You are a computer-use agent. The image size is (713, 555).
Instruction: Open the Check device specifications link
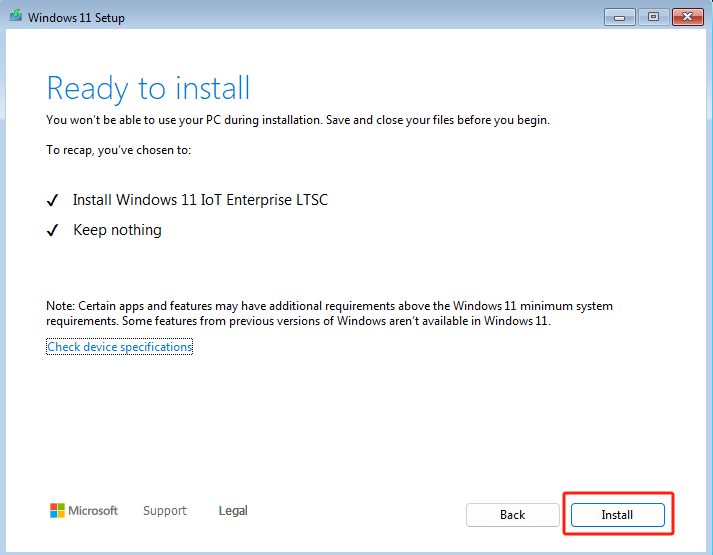(120, 347)
